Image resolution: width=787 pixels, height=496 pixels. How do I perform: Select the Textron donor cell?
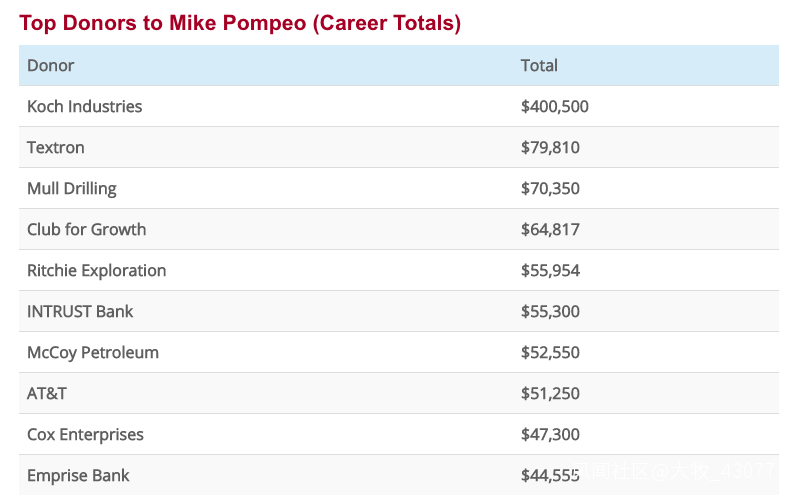(x=56, y=148)
